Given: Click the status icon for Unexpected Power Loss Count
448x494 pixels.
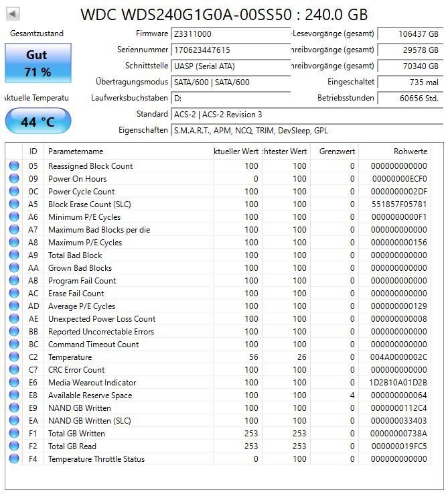Looking at the screenshot, I should point(14,318).
